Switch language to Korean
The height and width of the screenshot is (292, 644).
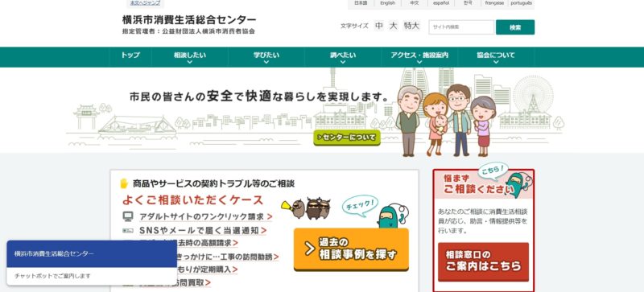468,3
